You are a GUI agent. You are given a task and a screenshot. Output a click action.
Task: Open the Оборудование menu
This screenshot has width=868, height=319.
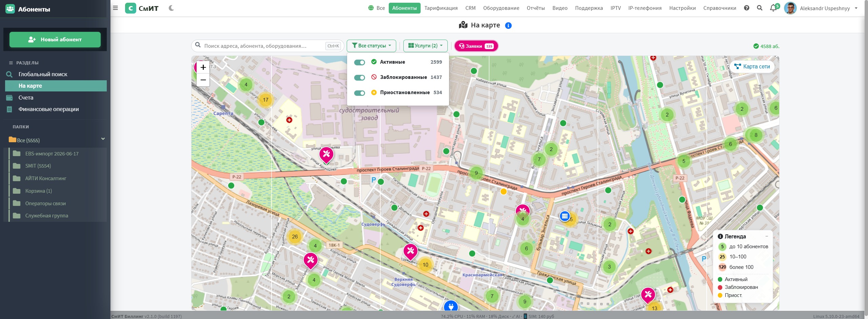tap(501, 8)
